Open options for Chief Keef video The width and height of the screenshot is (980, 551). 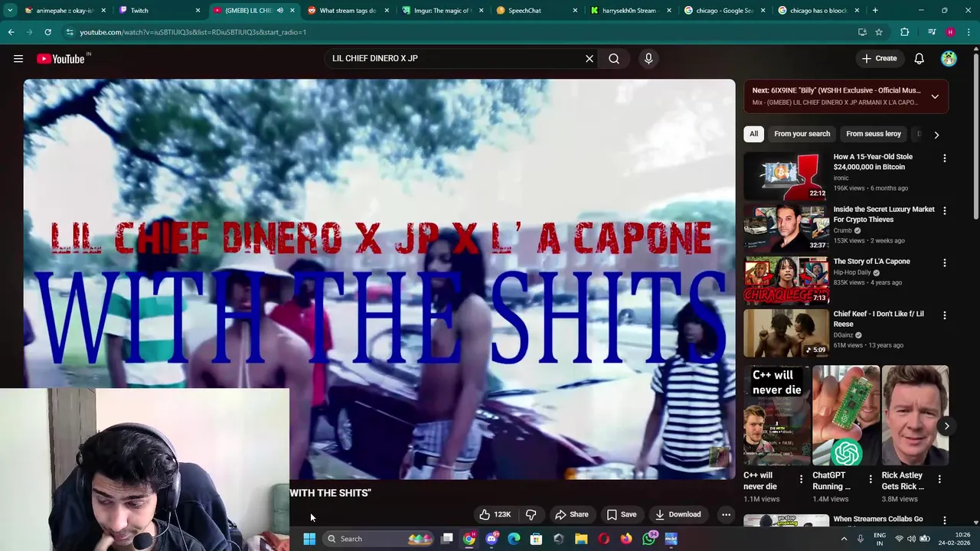(x=944, y=315)
